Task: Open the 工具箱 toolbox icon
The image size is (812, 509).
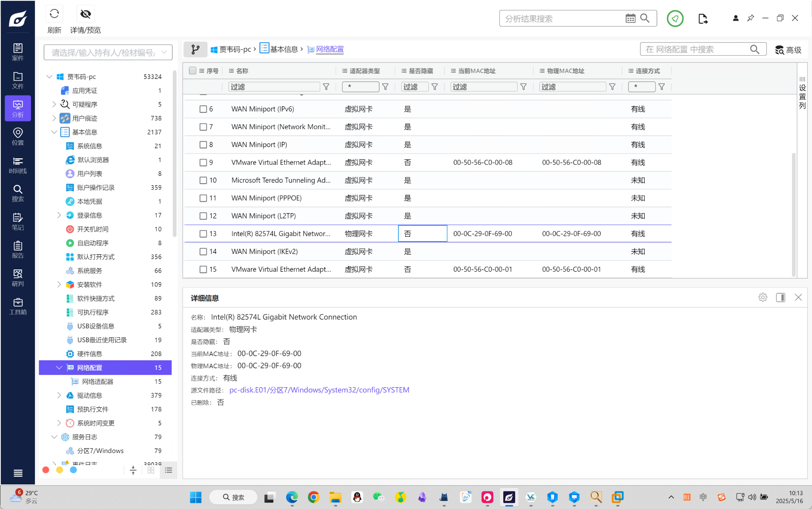Action: tap(18, 306)
